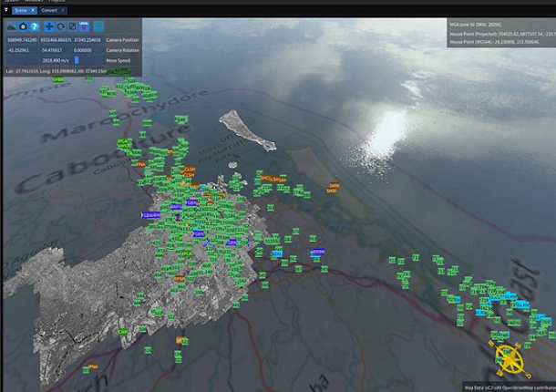Click the Camera Position Y field

pos(55,40)
